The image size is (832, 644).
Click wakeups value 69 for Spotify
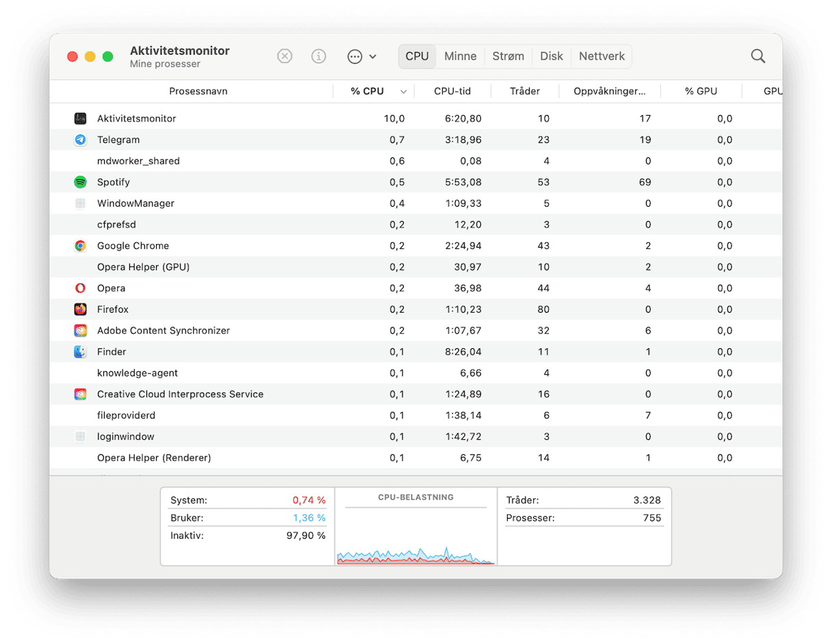point(645,182)
